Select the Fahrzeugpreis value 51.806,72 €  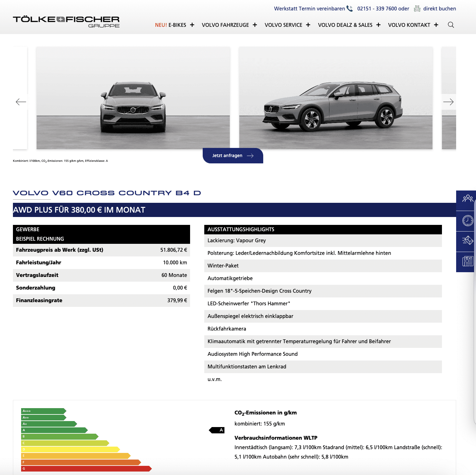(174, 250)
